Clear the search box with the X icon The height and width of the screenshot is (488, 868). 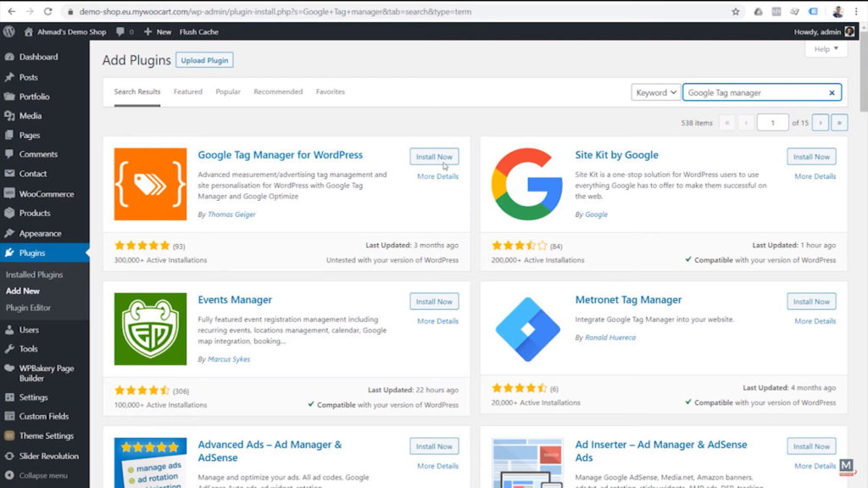pos(832,91)
